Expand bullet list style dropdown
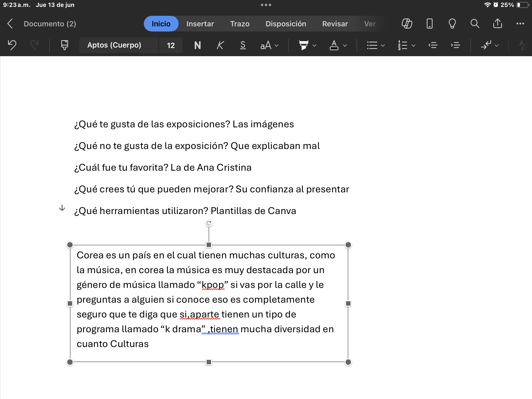532x399 pixels. click(383, 46)
